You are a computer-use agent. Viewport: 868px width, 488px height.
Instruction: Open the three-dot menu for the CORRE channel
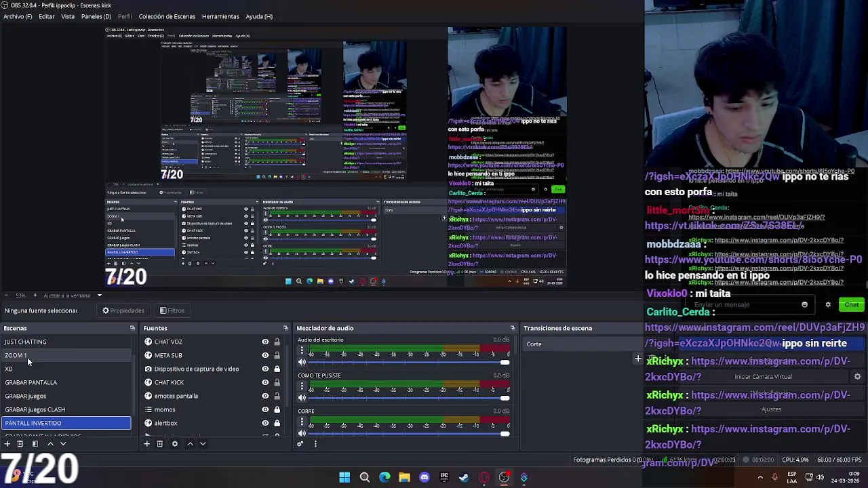(302, 423)
